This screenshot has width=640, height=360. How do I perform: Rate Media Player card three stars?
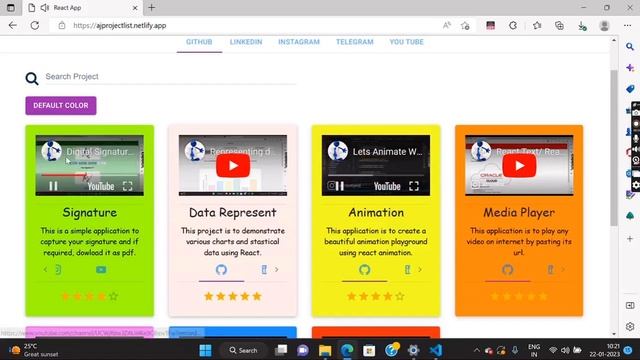[519, 296]
